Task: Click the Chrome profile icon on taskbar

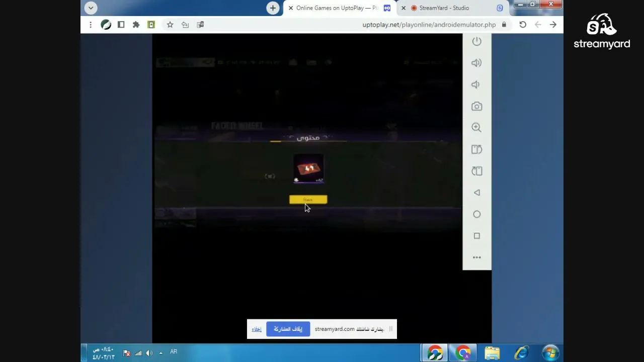Action: click(x=463, y=352)
